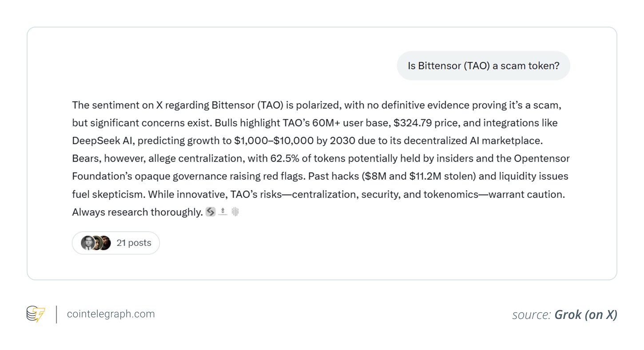Image resolution: width=644 pixels, height=350 pixels.
Task: Click the Cointelegraph coin-stack lightning logo
Action: click(36, 314)
